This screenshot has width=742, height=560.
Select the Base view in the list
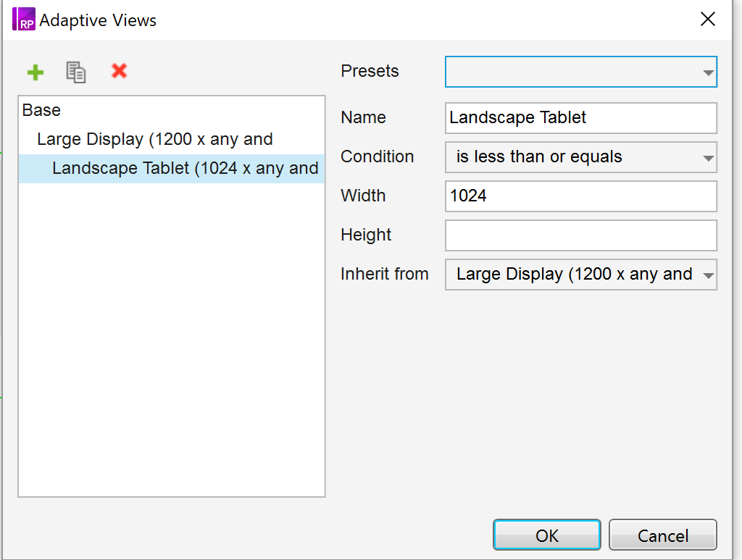point(42,111)
